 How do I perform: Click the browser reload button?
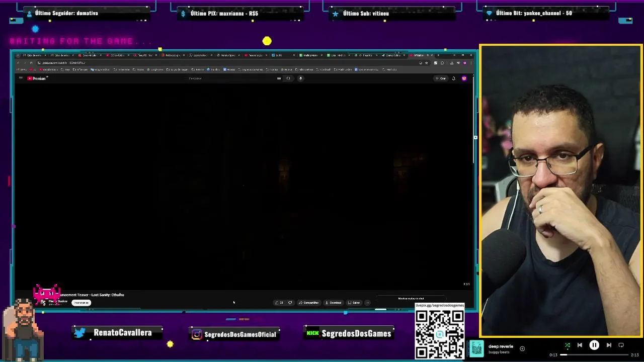[31, 63]
